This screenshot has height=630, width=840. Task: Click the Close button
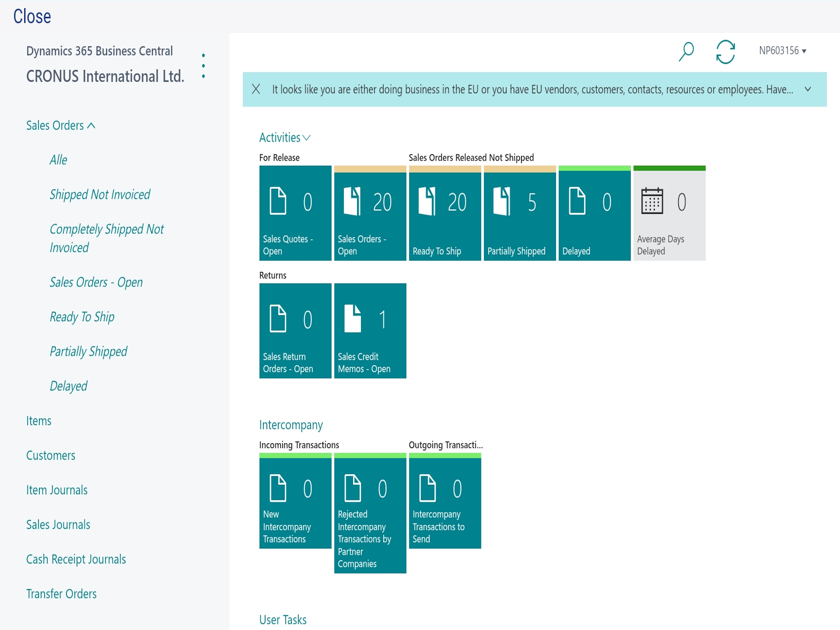tap(32, 16)
